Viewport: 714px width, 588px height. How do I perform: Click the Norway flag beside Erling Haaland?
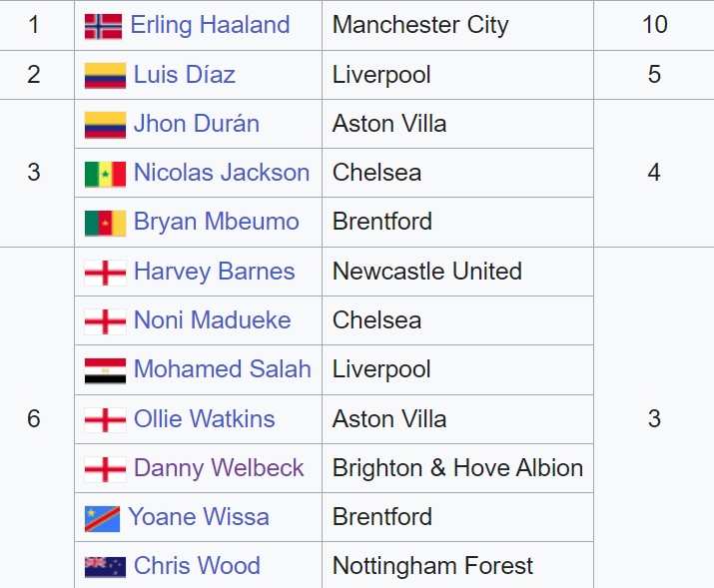pos(103,26)
